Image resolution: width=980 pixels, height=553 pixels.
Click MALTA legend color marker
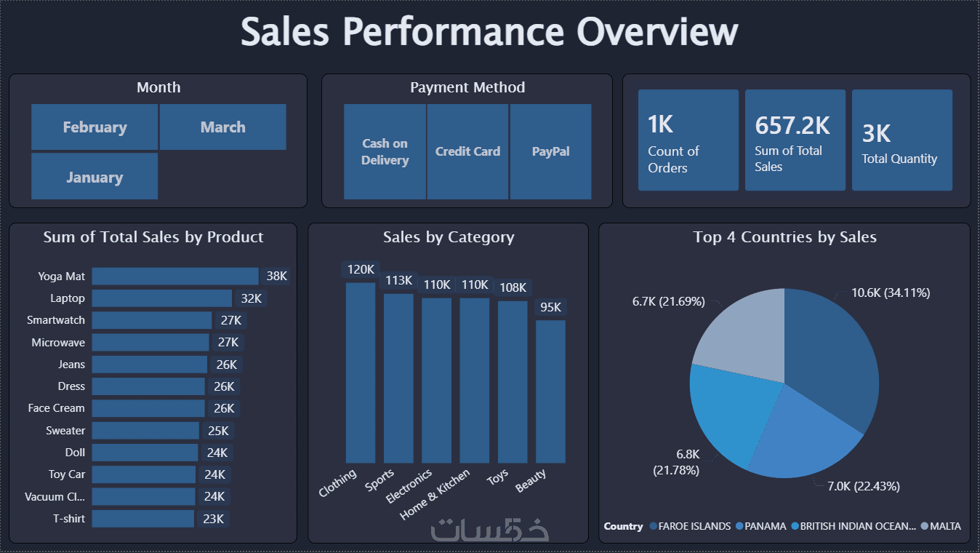coord(924,526)
